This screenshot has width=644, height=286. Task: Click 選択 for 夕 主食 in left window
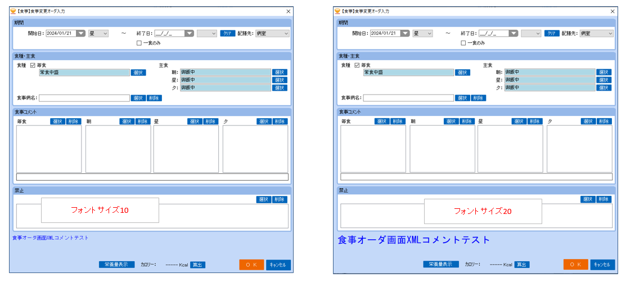pos(280,88)
